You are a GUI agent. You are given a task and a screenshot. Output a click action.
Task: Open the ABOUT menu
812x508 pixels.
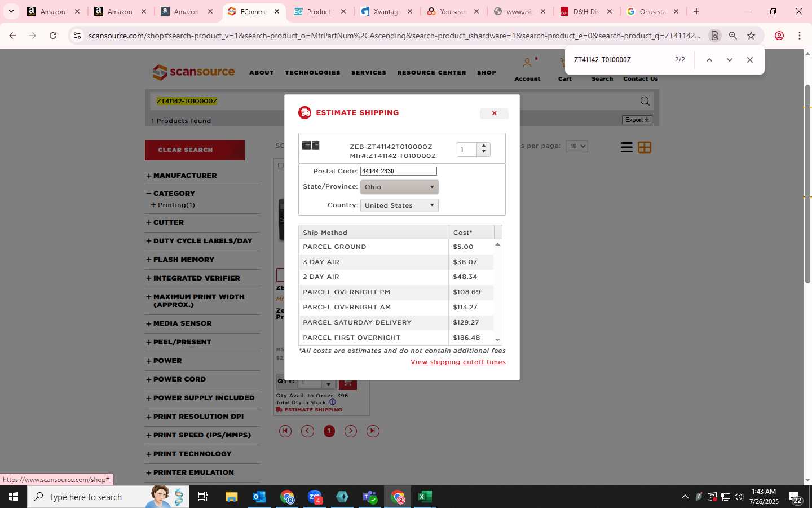[262, 72]
